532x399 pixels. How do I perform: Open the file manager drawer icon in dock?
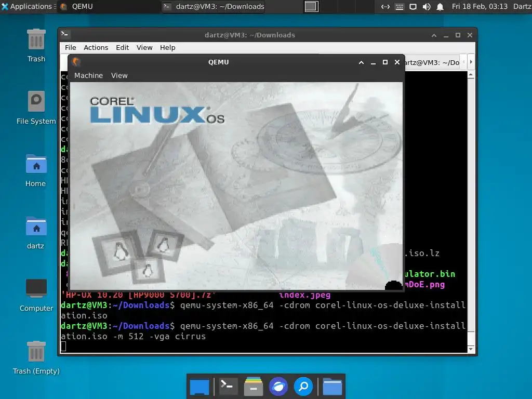point(253,387)
